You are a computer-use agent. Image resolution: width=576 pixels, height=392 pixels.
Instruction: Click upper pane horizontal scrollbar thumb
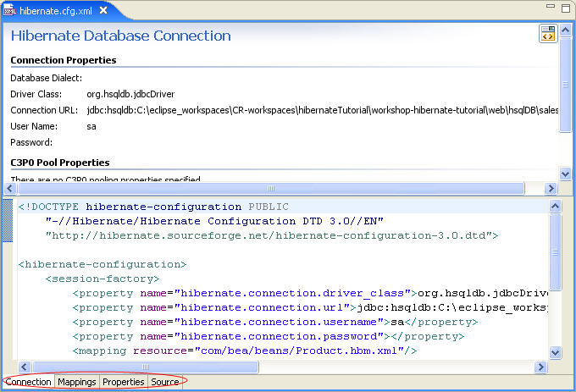tap(271, 188)
